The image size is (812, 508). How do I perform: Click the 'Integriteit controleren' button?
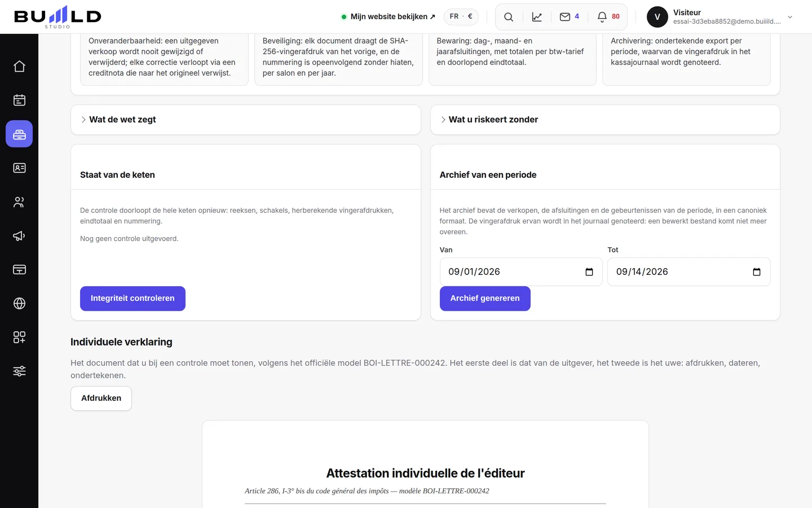pyautogui.click(x=133, y=299)
